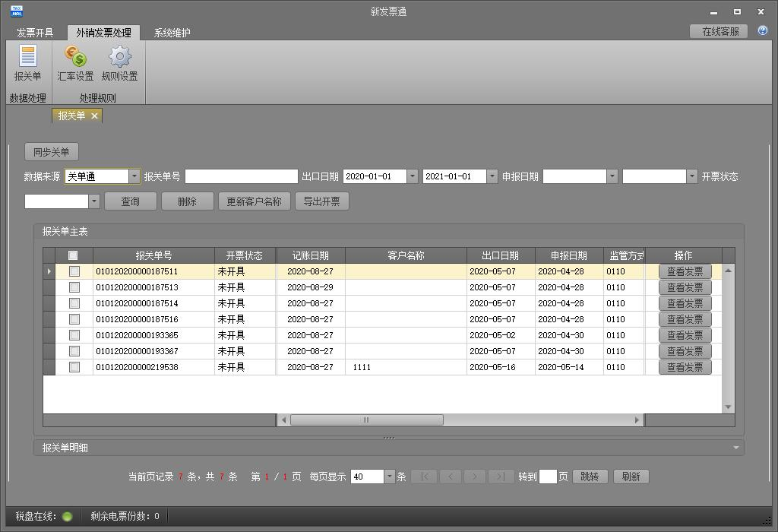Open the 开票状态 dropdown next to 查询
Viewport: 778px width, 532px height.
coord(94,201)
